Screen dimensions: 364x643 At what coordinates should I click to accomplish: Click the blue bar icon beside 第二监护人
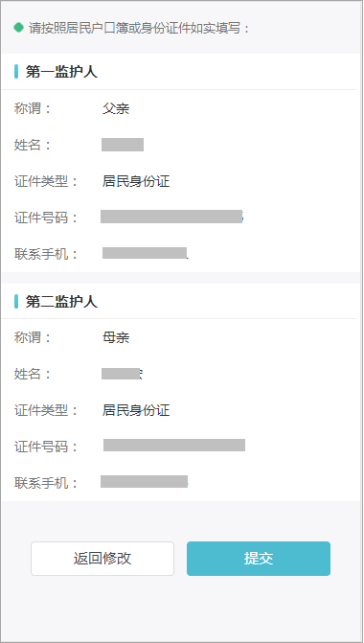pyautogui.click(x=16, y=301)
